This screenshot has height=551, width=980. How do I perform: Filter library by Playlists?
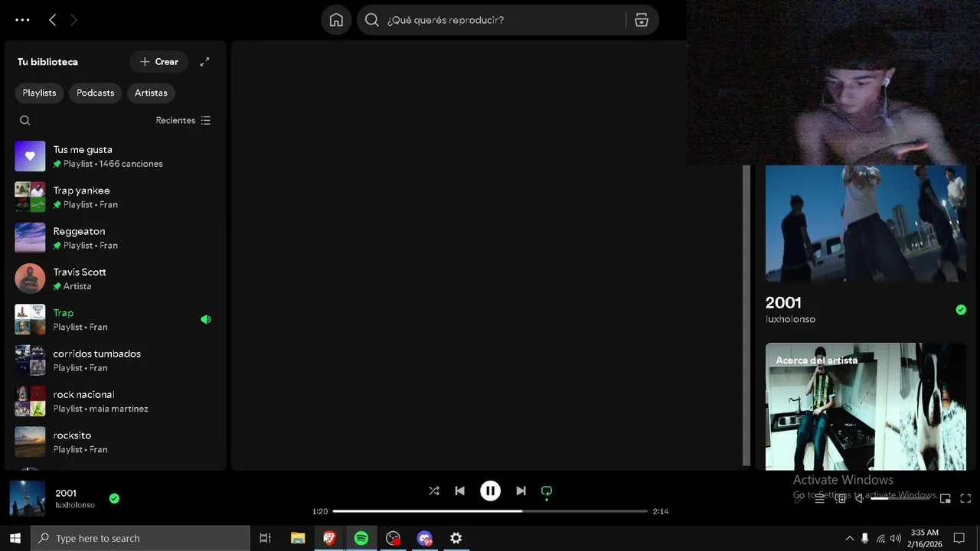click(x=39, y=93)
